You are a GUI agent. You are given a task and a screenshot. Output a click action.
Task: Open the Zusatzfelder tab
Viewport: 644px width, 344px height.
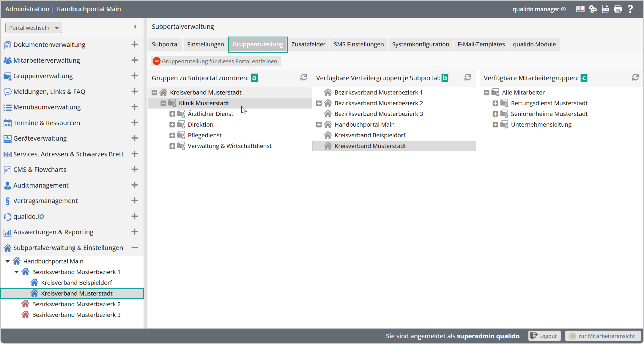point(308,44)
